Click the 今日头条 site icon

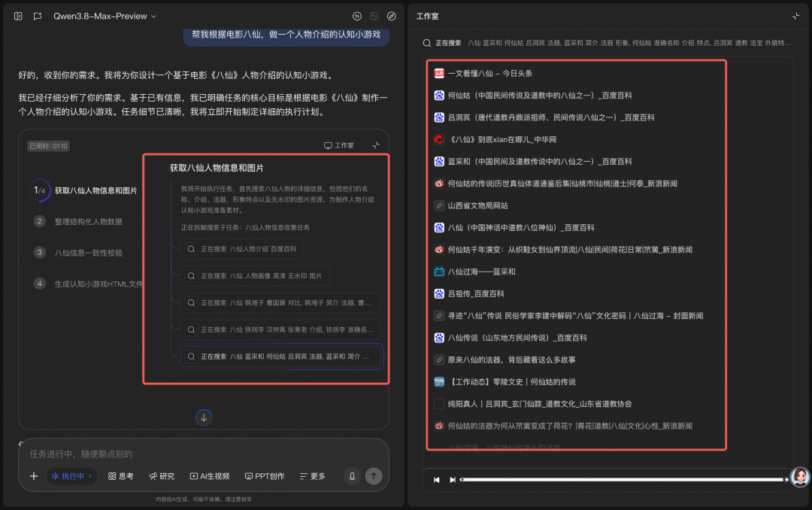(439, 74)
